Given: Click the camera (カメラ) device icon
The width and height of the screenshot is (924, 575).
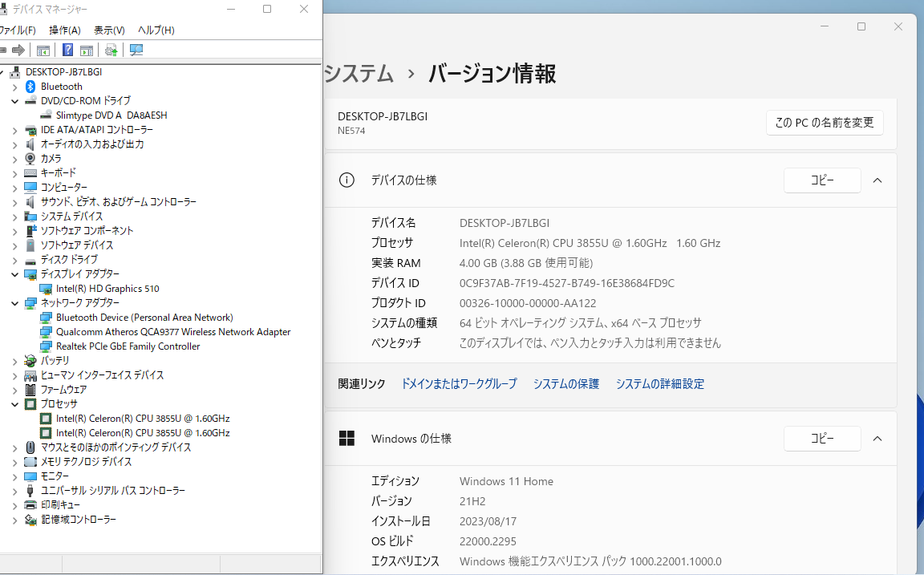Looking at the screenshot, I should 30,159.
